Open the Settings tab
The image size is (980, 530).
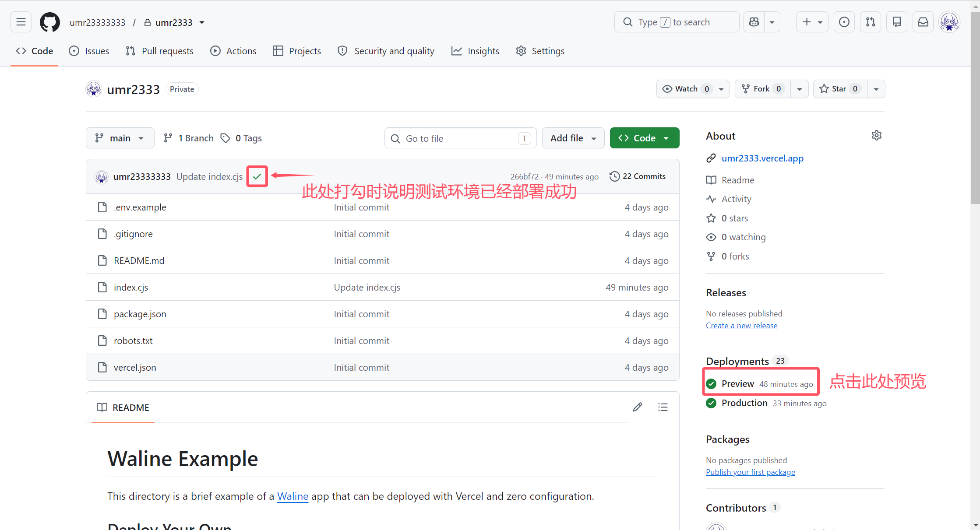pos(540,51)
